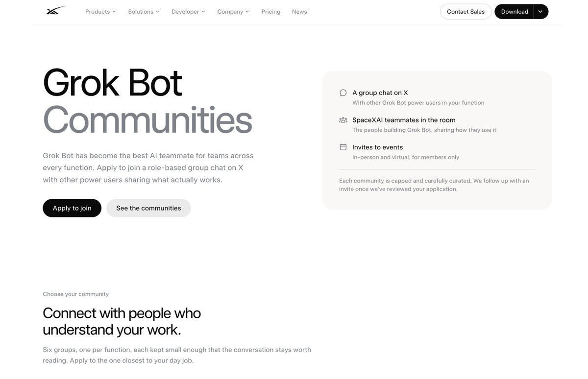Viewport: 588px width, 379px height.
Task: Click the SpaceXAI logo in the header
Action: [55, 11]
